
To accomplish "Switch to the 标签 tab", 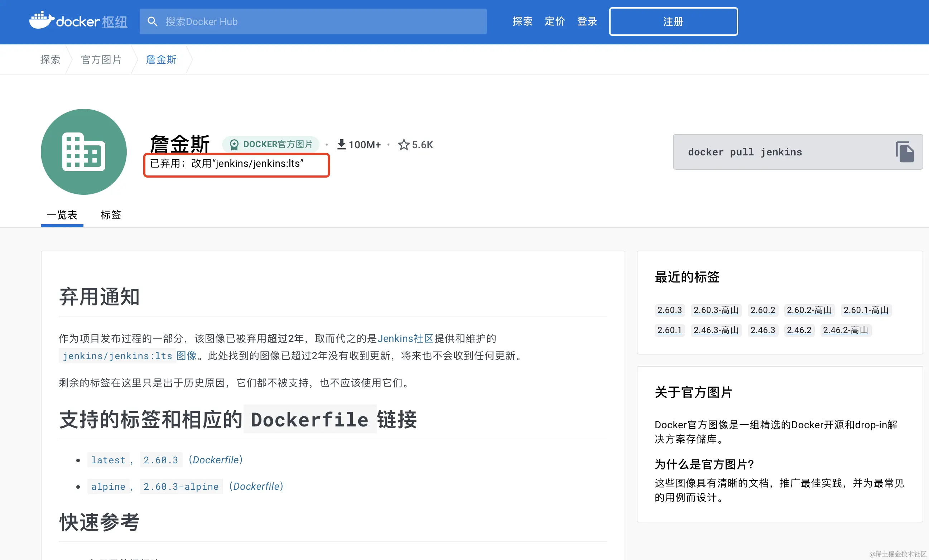I will pyautogui.click(x=110, y=215).
